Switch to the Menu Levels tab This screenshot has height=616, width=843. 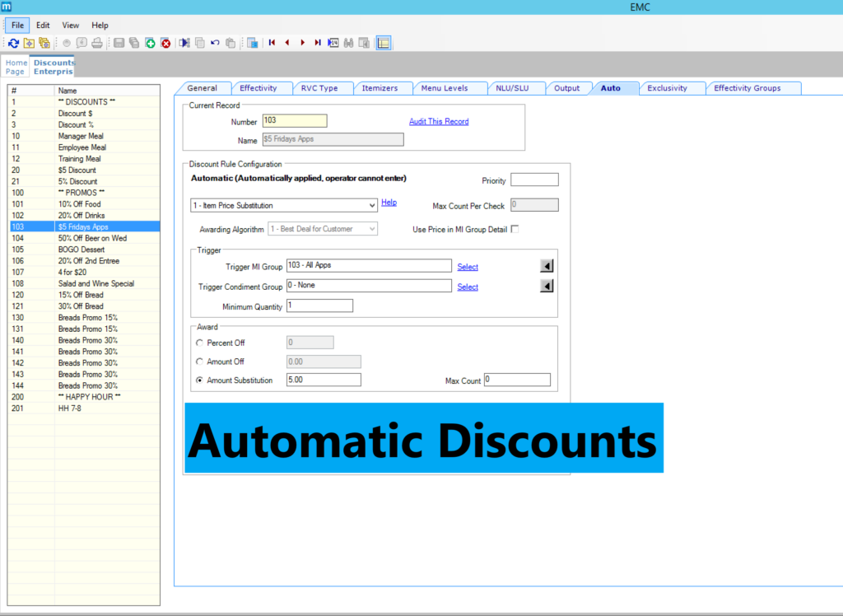445,88
